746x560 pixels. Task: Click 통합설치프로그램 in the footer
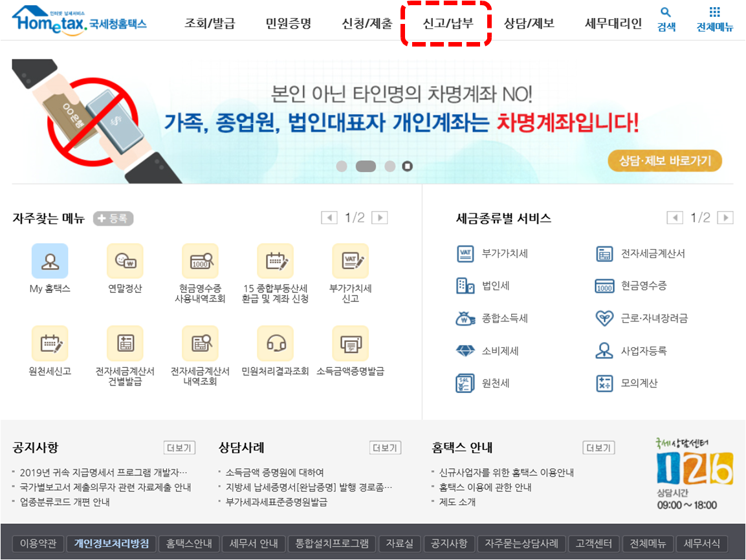(332, 543)
